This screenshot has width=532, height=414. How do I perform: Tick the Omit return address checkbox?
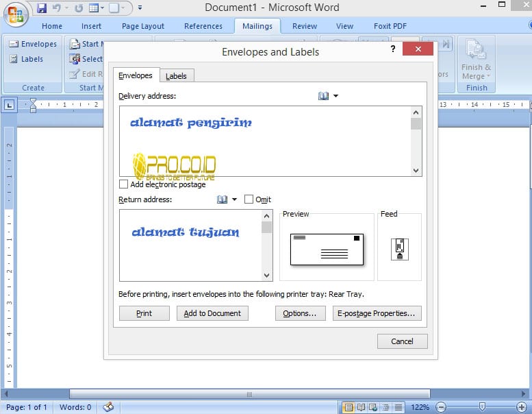tap(249, 199)
